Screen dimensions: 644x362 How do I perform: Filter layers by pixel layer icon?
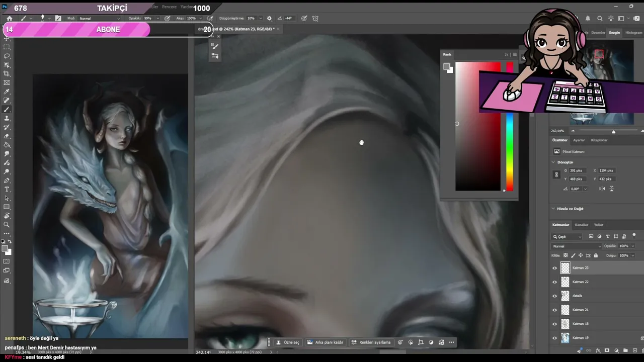pos(591,236)
